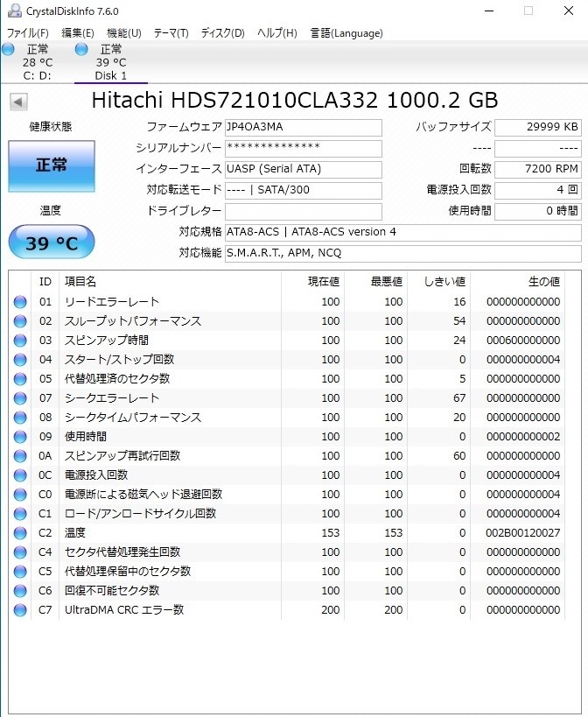Viewport: 588px width, 717px height.
Task: Open the テーマ(T) menu
Action: coord(171,33)
